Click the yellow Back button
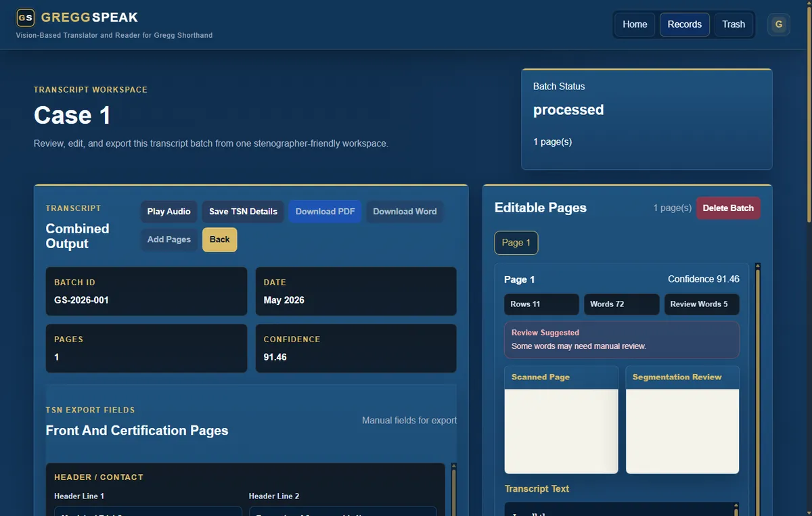Viewport: 812px width, 516px height. click(x=220, y=239)
